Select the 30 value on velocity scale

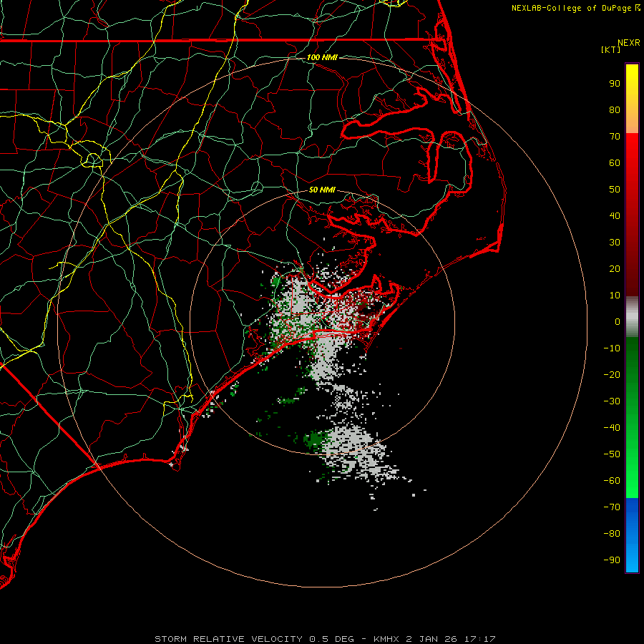[x=615, y=243]
